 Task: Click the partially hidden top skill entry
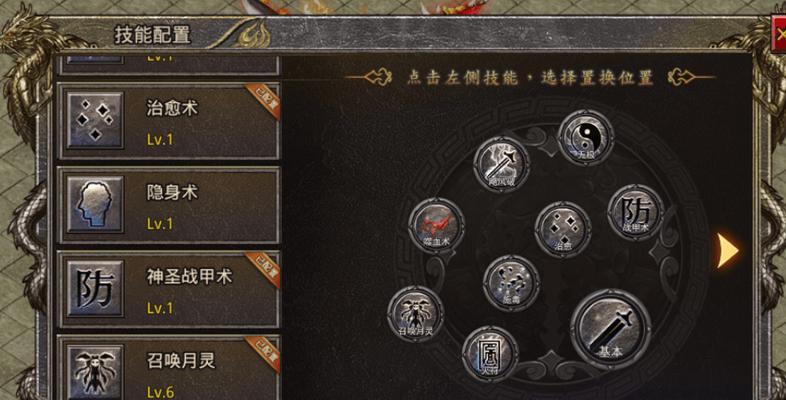tap(168, 64)
